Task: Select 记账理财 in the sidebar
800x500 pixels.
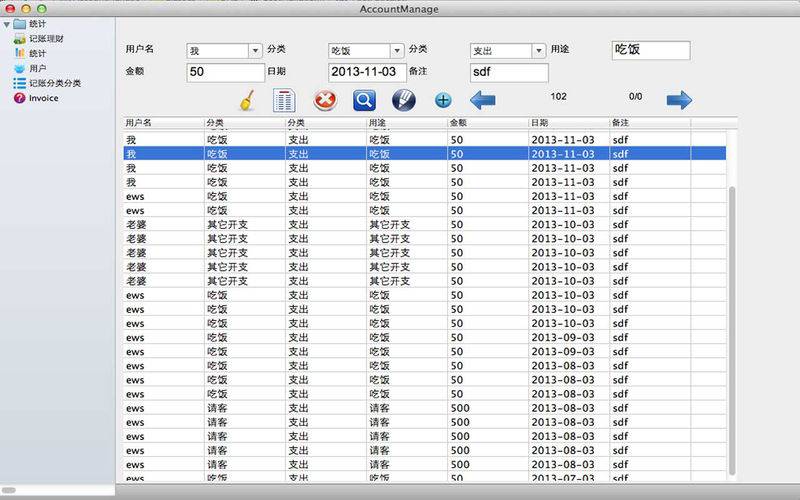Action: pyautogui.click(x=45, y=38)
